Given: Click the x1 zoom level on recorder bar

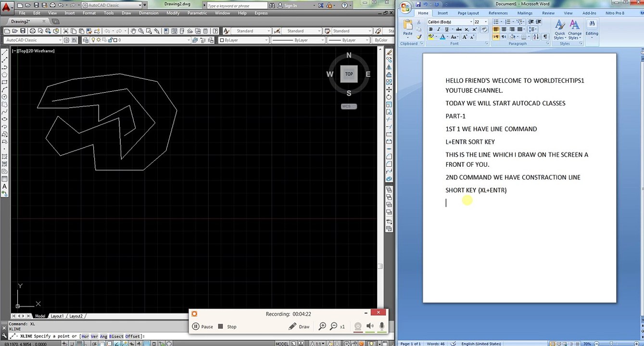Looking at the screenshot, I should pyautogui.click(x=342, y=327).
